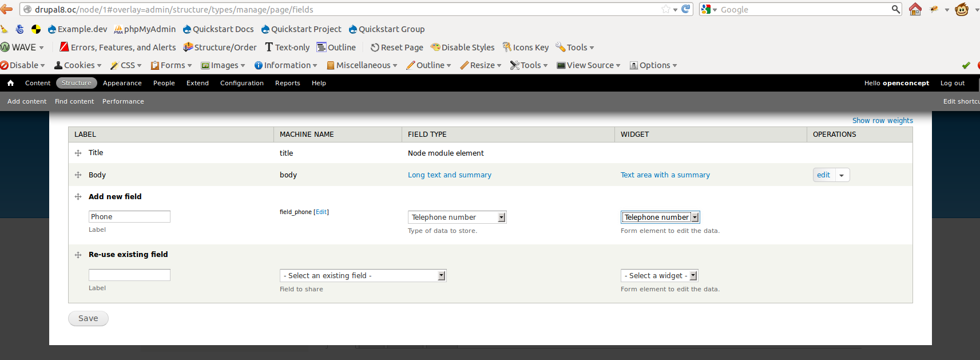
Task: Click the WAVE Outline button
Action: (x=336, y=48)
